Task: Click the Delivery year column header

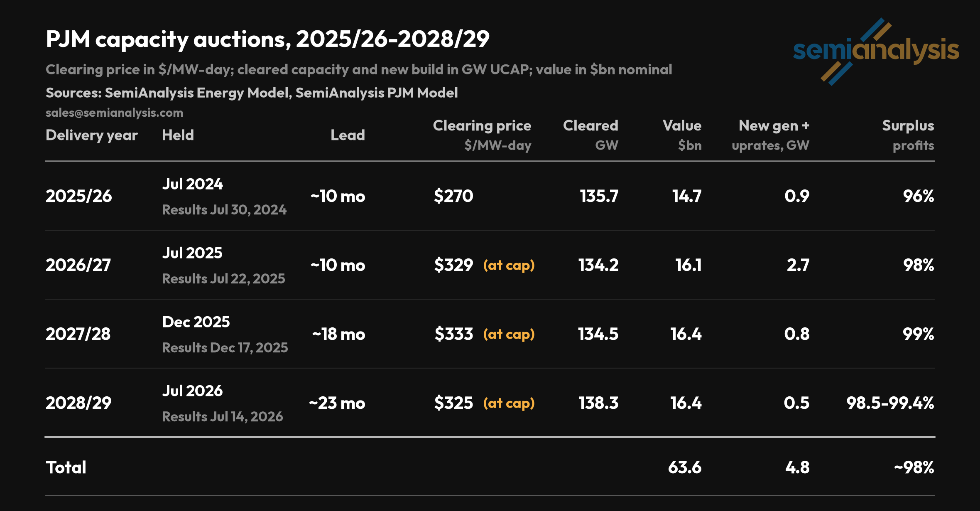Action: point(92,135)
